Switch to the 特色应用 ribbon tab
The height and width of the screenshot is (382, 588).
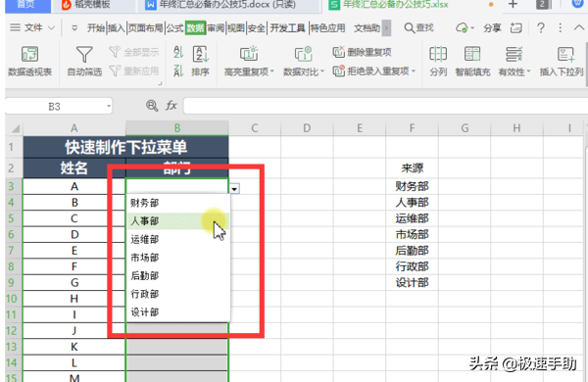(327, 27)
